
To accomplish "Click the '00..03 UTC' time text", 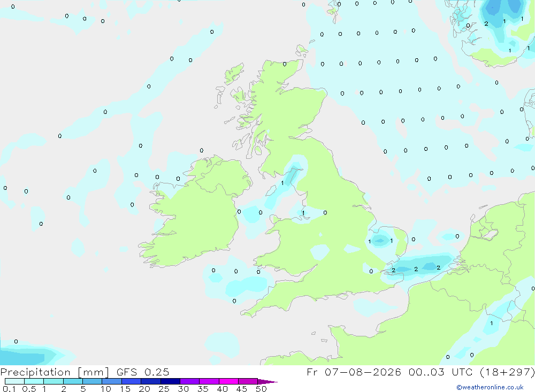I will coord(440,372).
